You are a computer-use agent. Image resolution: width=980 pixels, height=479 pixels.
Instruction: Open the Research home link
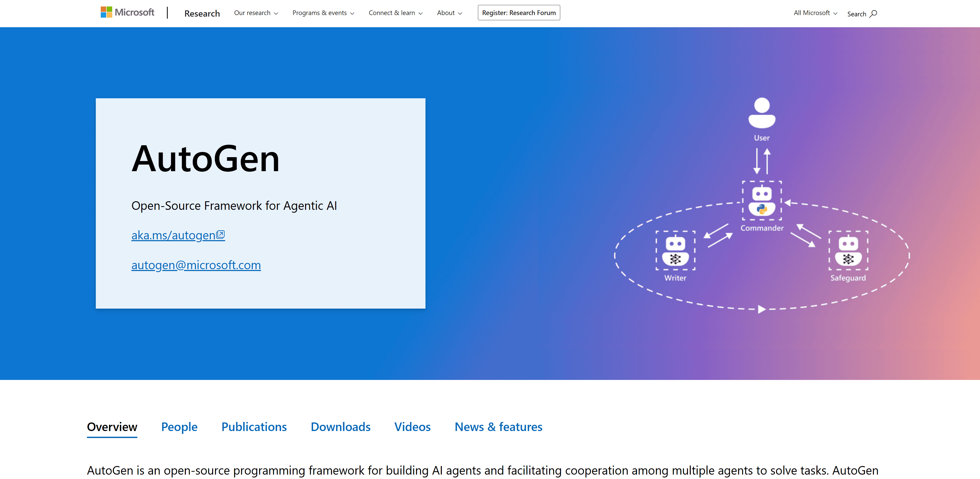point(202,13)
